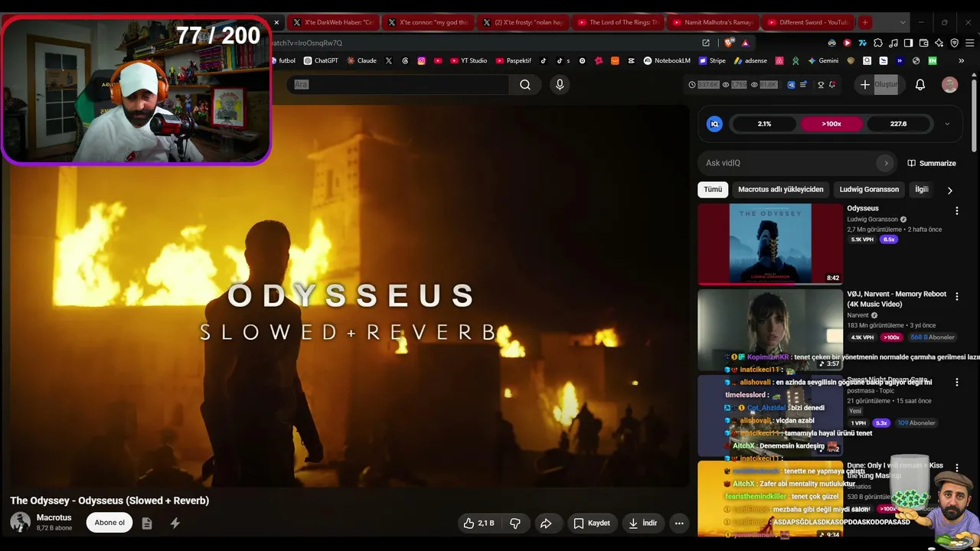This screenshot has height=551, width=980.
Task: Open the Gemini bookmark
Action: coord(823,60)
